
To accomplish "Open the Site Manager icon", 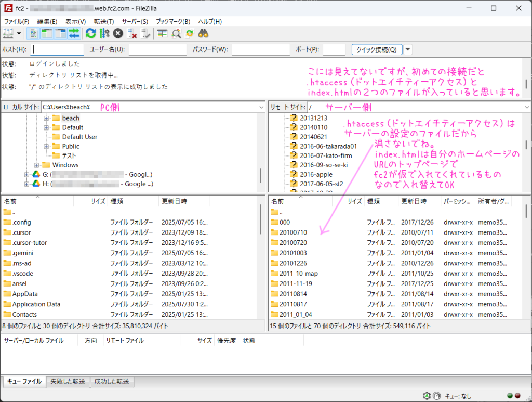I will [8, 34].
